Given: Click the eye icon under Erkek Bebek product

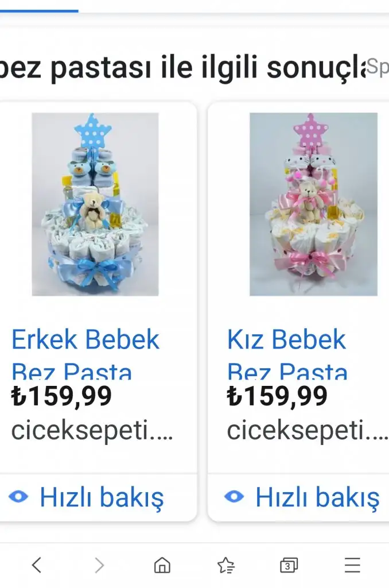Looking at the screenshot, I should pyautogui.click(x=18, y=497).
